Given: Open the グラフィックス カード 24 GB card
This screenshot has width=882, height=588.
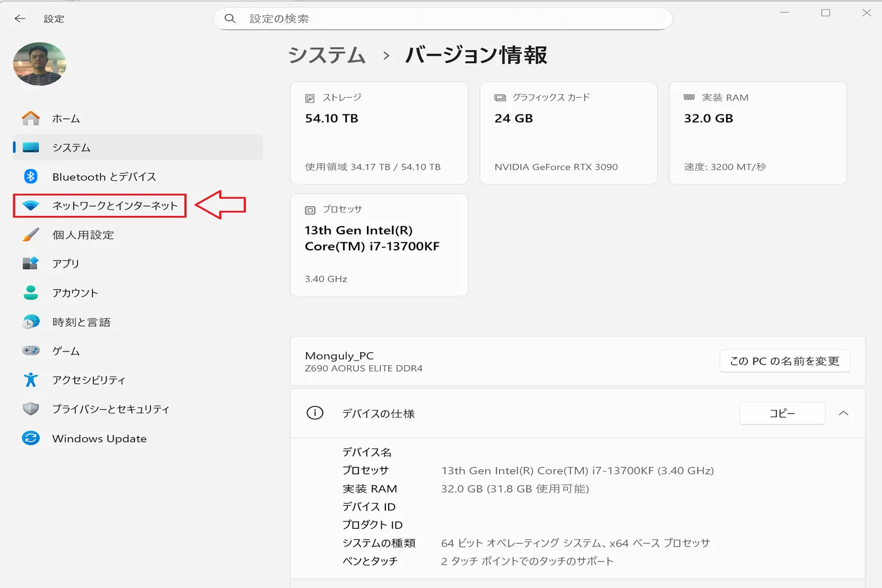Looking at the screenshot, I should [568, 133].
